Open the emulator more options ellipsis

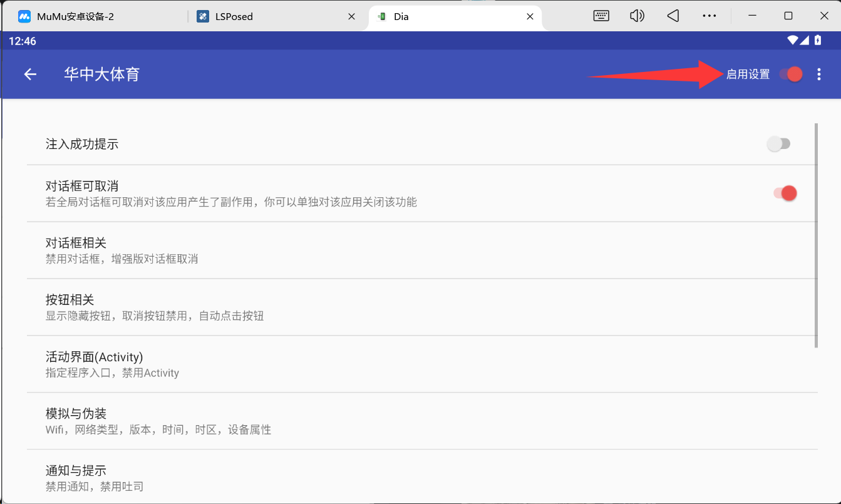point(709,16)
